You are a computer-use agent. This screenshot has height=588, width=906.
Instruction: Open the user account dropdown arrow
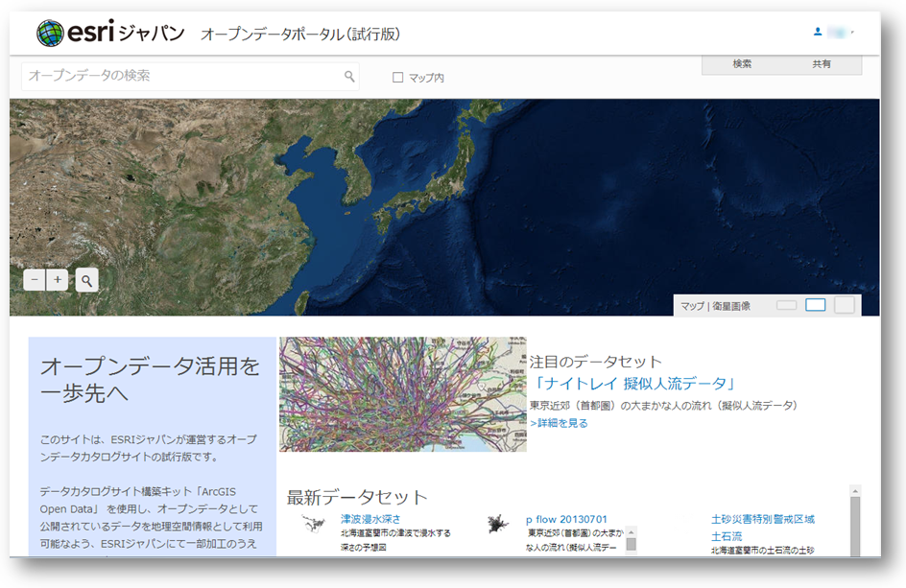tap(852, 33)
